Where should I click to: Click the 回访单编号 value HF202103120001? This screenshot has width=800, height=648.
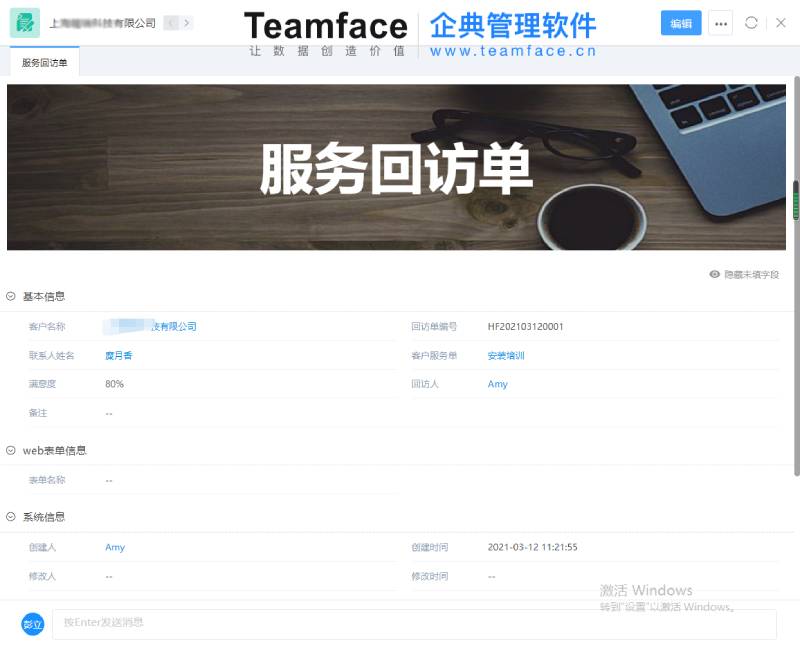click(526, 327)
